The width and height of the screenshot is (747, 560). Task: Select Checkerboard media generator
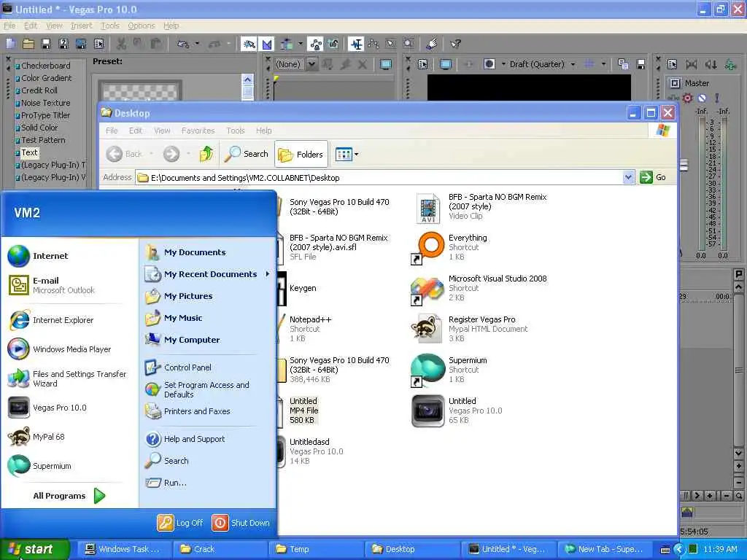(x=46, y=66)
